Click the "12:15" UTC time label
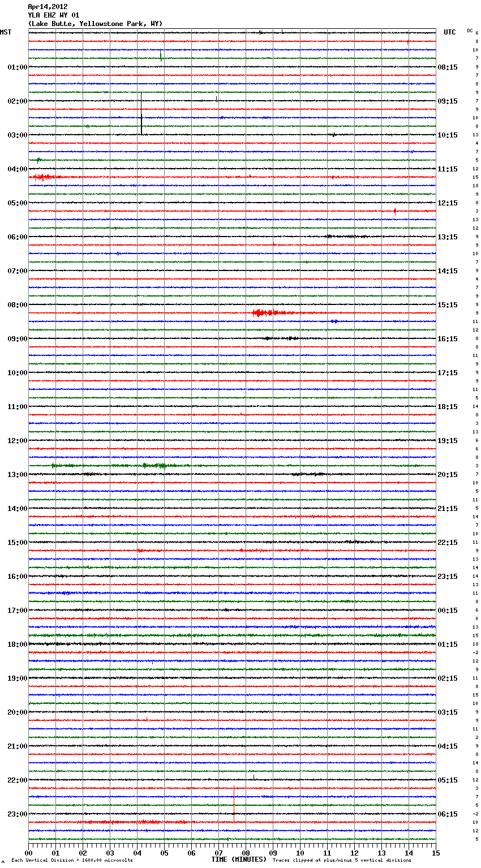This screenshot has height=868, width=481. click(x=448, y=203)
